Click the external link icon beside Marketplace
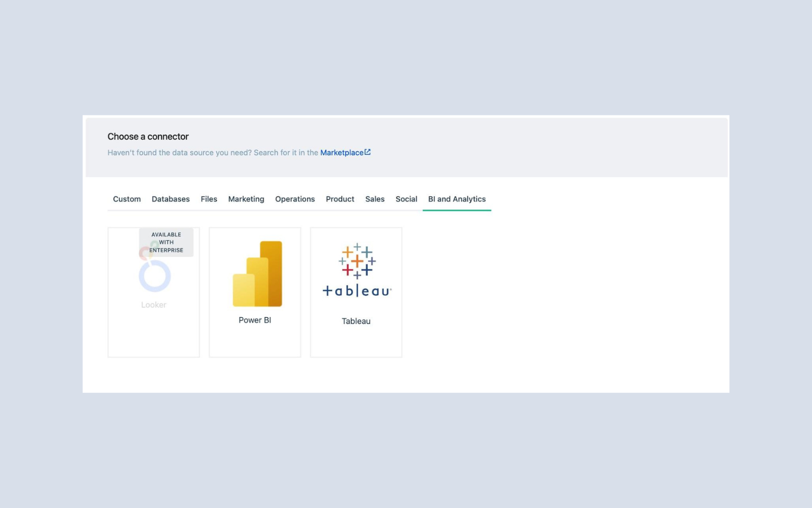812x508 pixels. [367, 152]
